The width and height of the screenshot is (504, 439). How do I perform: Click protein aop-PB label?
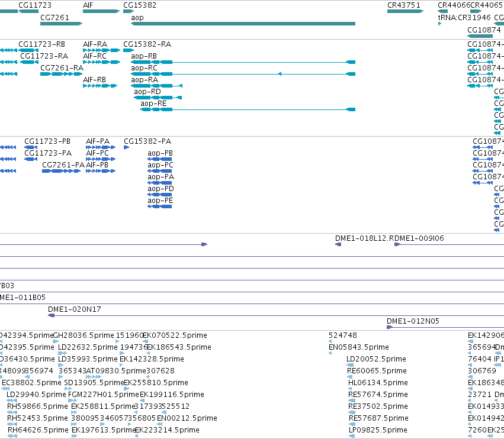[160, 153]
